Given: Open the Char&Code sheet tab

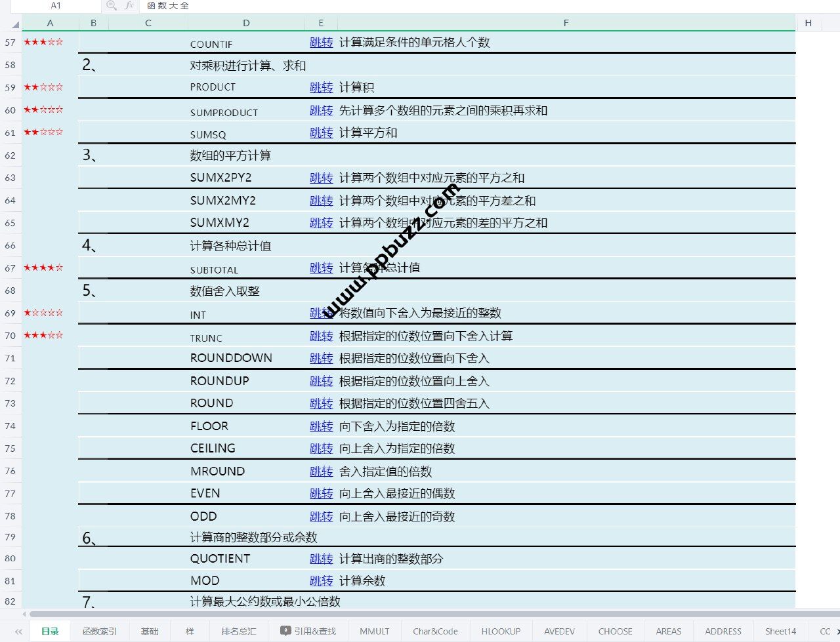Looking at the screenshot, I should coord(435,632).
